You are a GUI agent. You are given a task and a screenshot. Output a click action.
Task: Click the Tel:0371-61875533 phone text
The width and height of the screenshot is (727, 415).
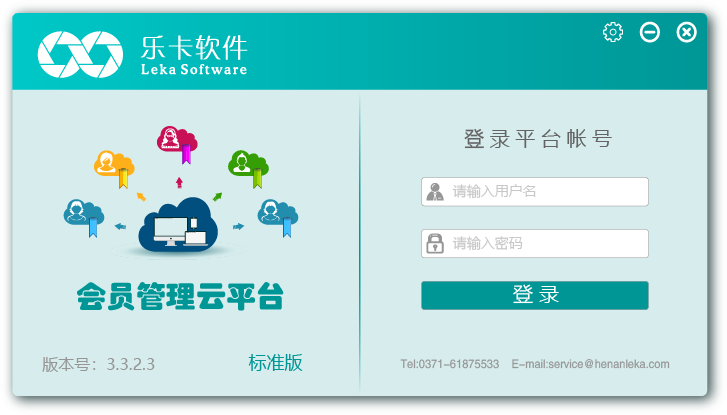click(x=450, y=364)
